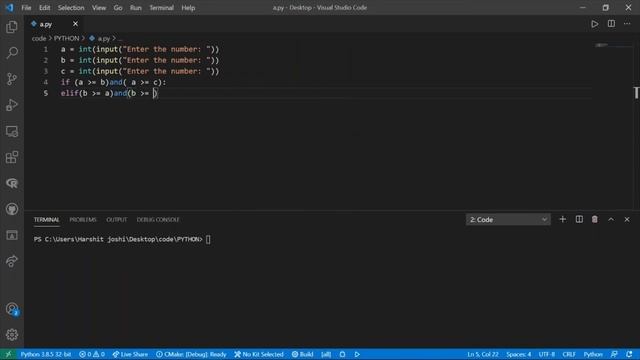The image size is (640, 360).
Task: Open the Selection menu
Action: 71,8
